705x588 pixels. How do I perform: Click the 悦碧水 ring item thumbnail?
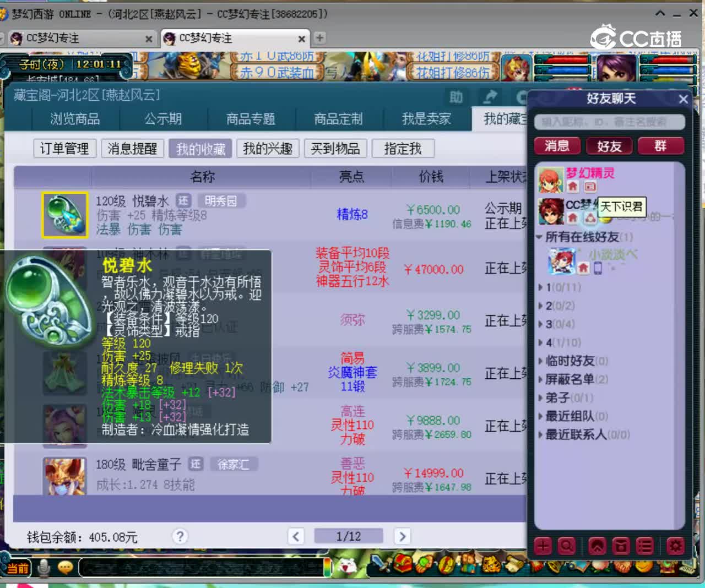coord(65,215)
